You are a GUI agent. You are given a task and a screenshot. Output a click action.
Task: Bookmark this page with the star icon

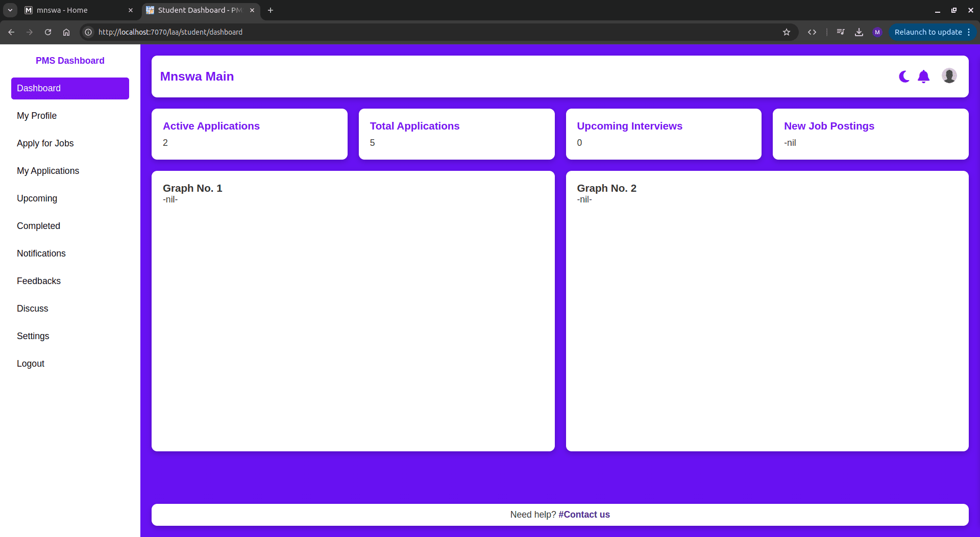pos(787,32)
